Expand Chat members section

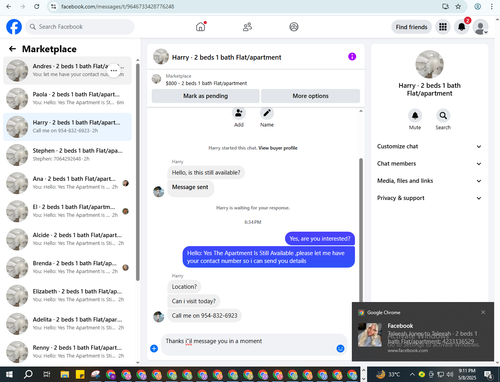click(x=429, y=164)
